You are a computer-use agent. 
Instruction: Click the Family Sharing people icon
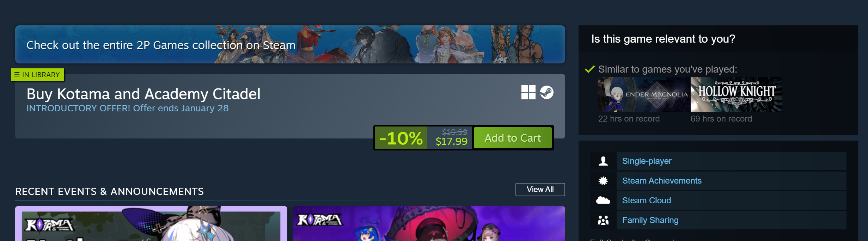603,220
